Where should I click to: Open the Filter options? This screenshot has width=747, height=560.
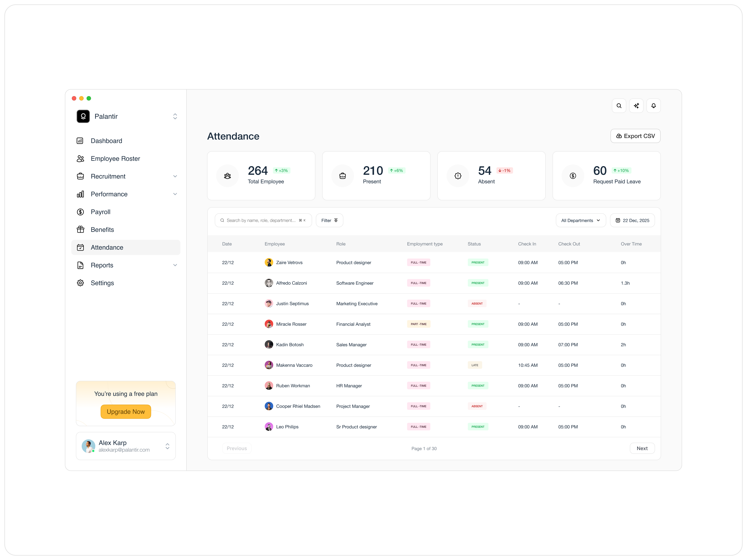click(329, 220)
